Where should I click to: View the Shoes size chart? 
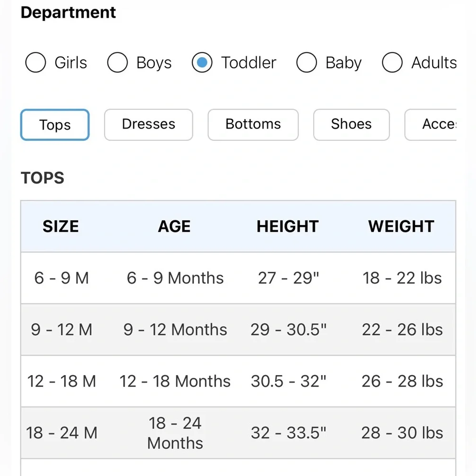(x=352, y=125)
